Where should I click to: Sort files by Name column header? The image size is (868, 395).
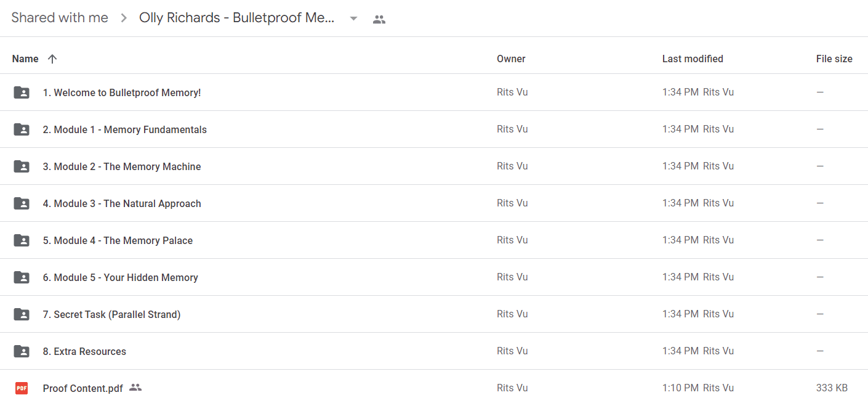[x=25, y=59]
